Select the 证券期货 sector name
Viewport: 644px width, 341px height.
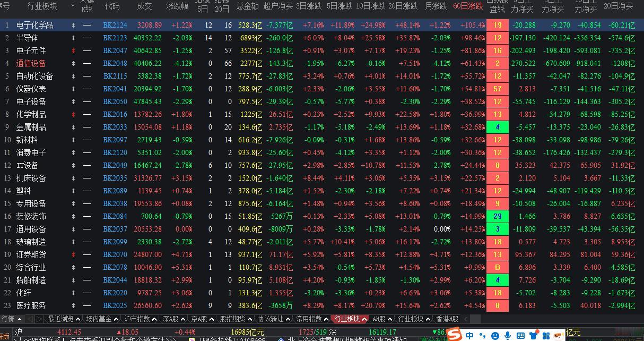pos(31,254)
